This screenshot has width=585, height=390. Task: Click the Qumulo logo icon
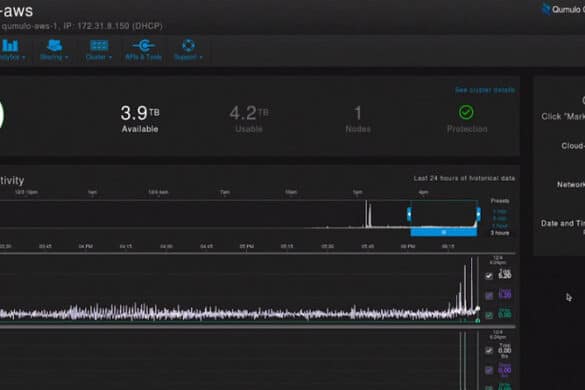pos(546,9)
